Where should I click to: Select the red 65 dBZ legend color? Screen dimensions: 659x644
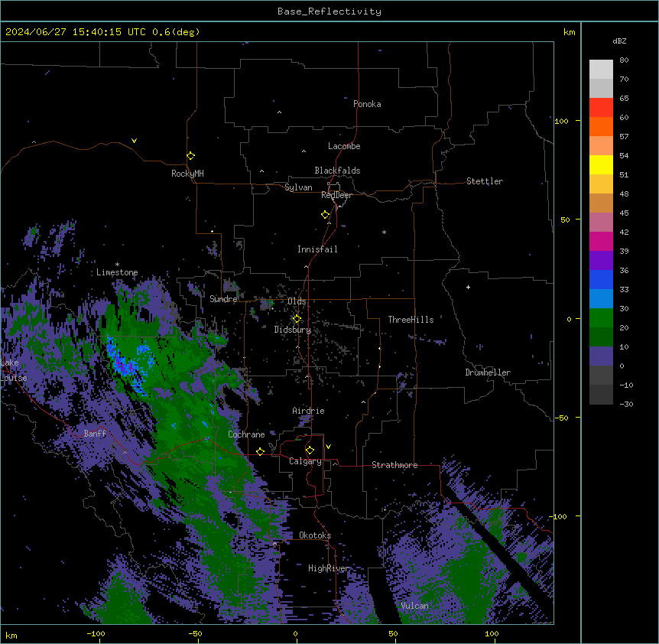click(601, 108)
